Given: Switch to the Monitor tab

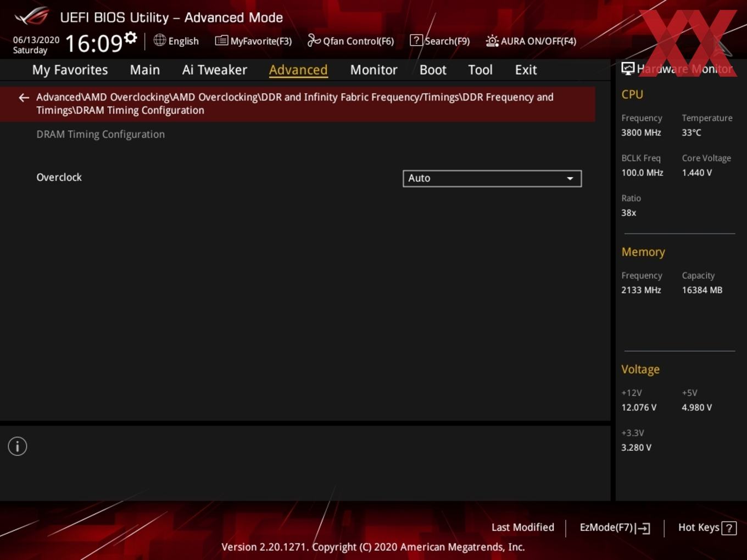Looking at the screenshot, I should 374,70.
